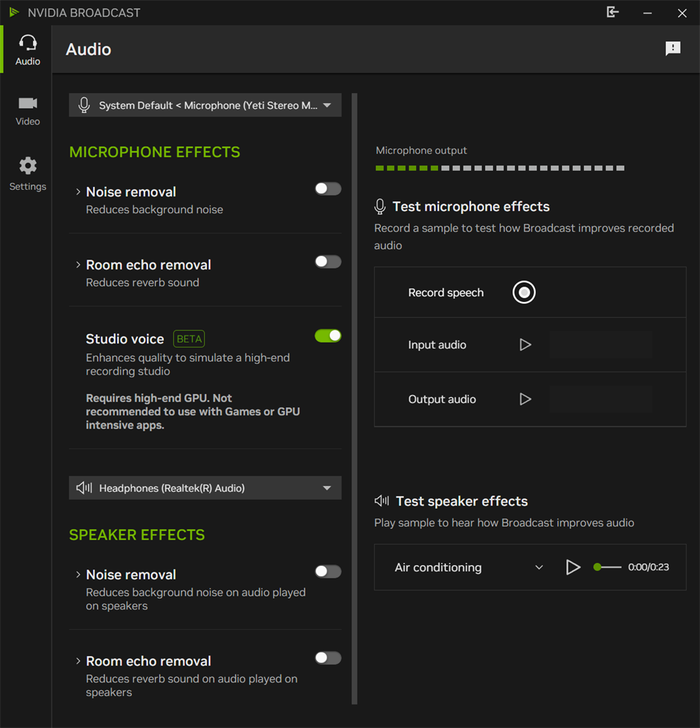Click the speaker sample playback slider
The height and width of the screenshot is (728, 700).
pos(608,567)
